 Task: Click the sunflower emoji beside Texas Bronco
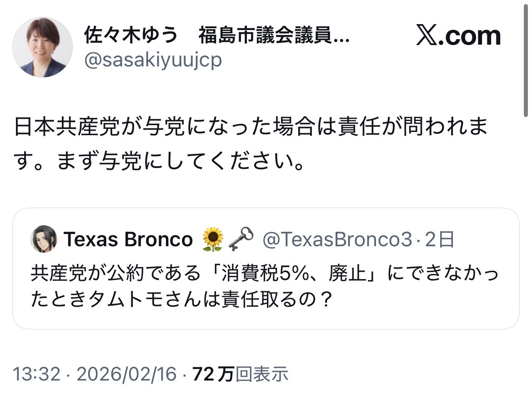(212, 239)
